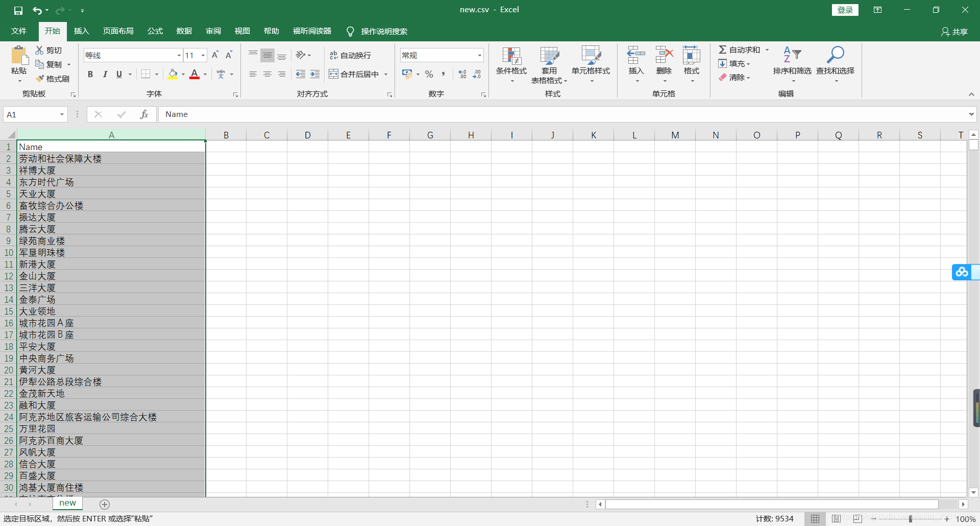Click the percent style icon
The width and height of the screenshot is (980, 526).
click(429, 74)
